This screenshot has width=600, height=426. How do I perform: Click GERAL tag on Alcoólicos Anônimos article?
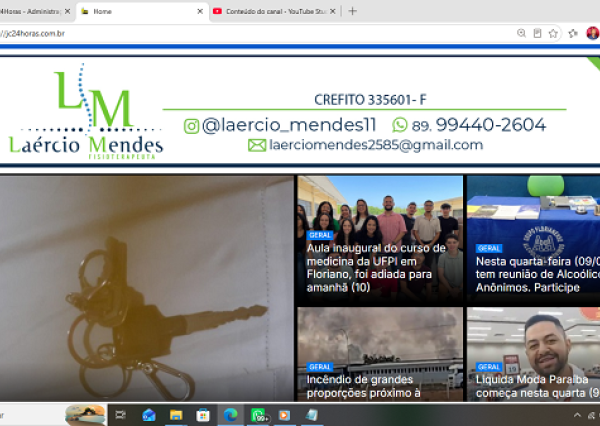tap(489, 248)
